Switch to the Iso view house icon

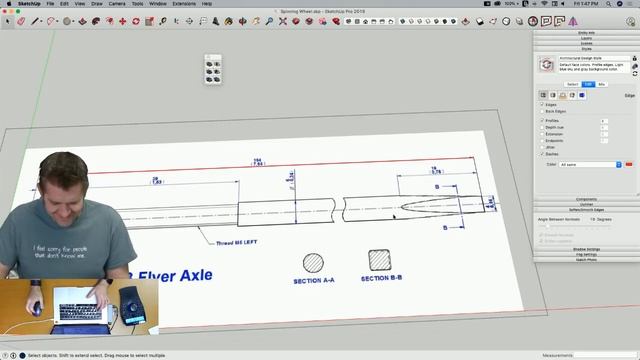point(349,21)
